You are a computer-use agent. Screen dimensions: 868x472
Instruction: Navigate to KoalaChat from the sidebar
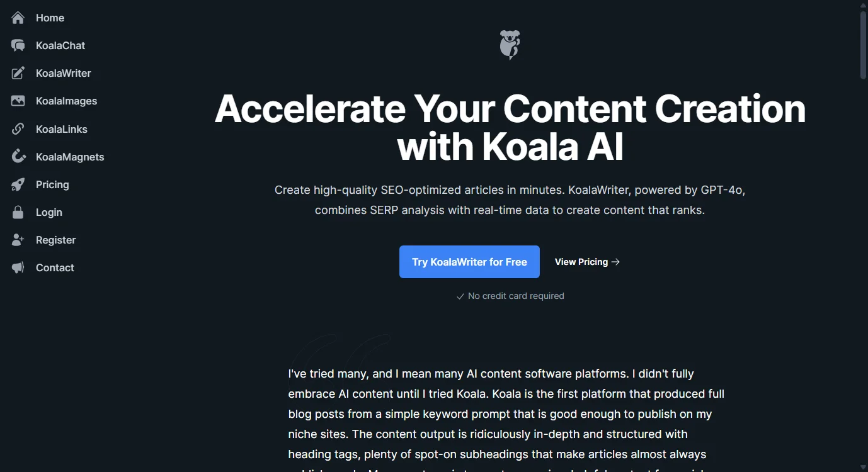(x=60, y=45)
